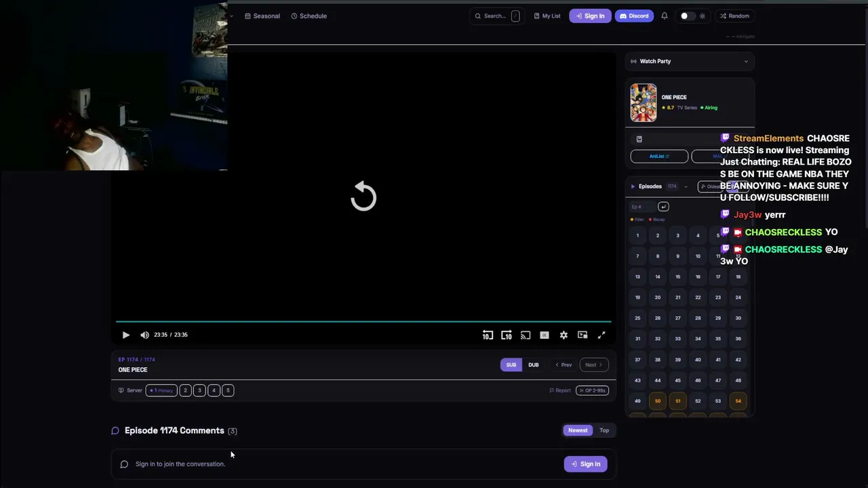The image size is (868, 488).
Task: Go to previous episode with Prev
Action: (564, 365)
